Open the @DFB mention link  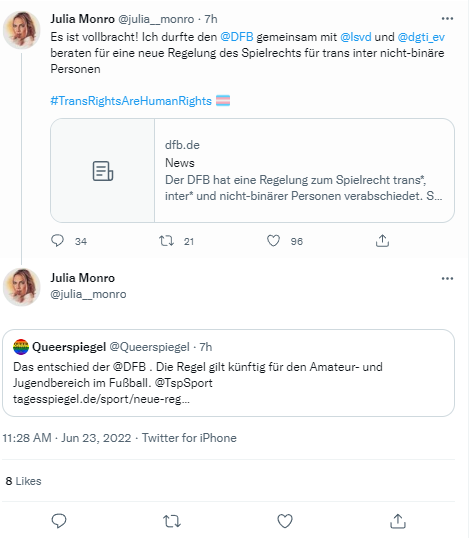(237, 37)
